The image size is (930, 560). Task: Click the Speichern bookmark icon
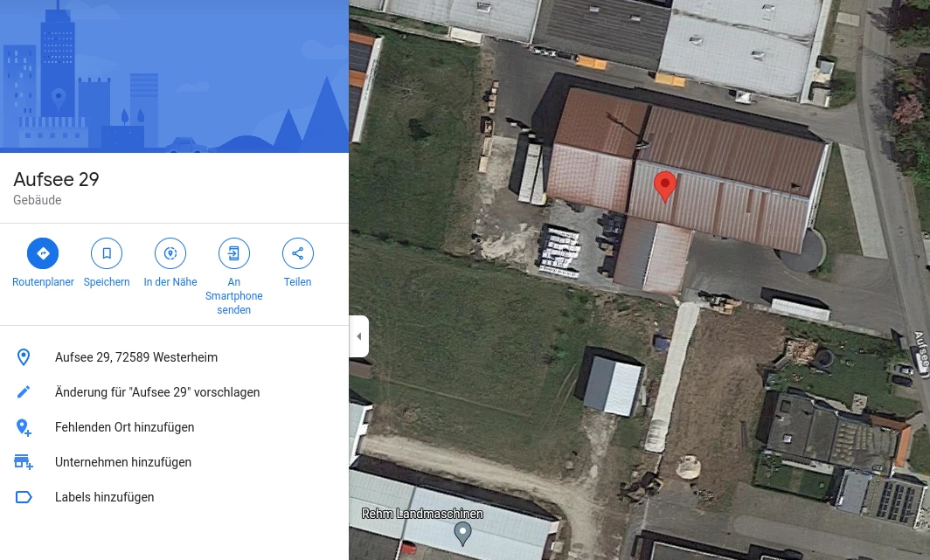pos(107,253)
